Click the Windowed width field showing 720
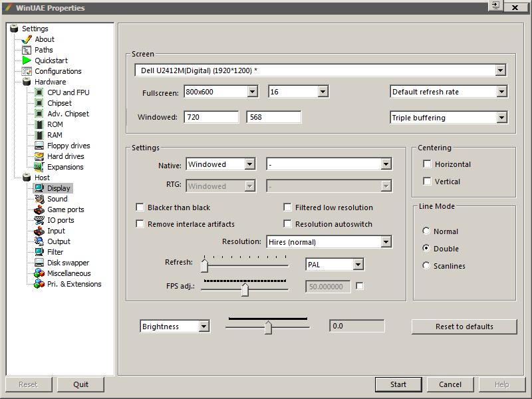 pyautogui.click(x=211, y=117)
